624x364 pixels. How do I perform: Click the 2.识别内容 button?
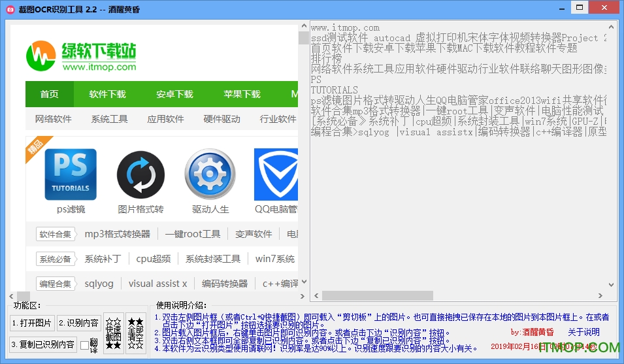coord(79,323)
